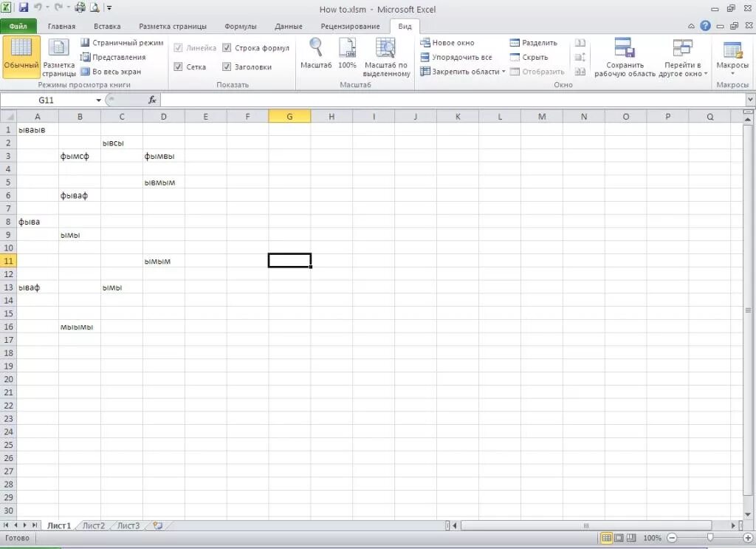The height and width of the screenshot is (549, 756).
Task: Expand the Name Box dropdown arrow
Action: 98,100
